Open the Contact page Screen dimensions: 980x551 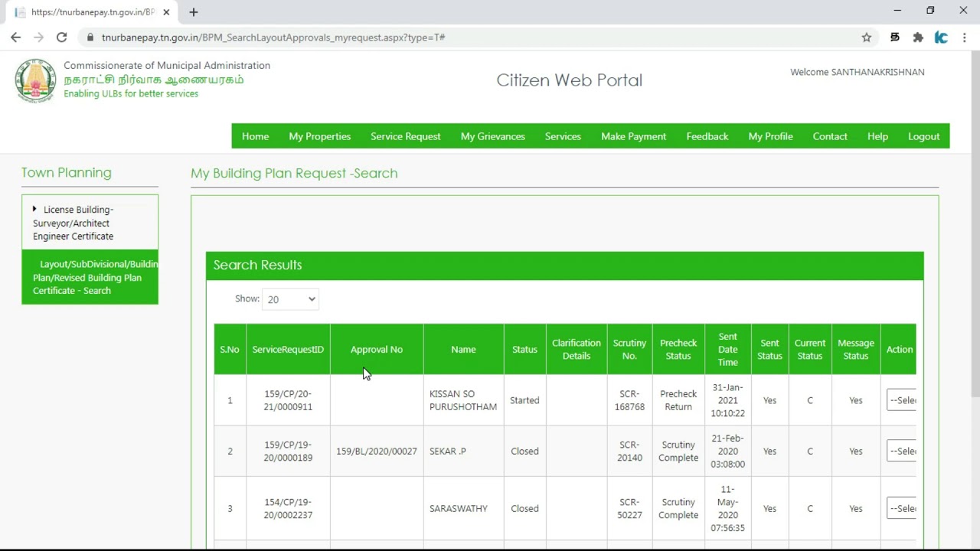coord(829,136)
